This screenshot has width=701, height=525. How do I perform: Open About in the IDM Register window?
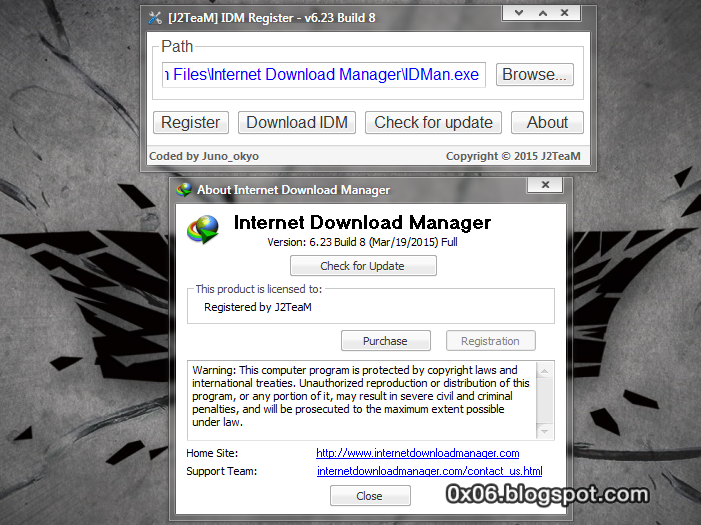[x=547, y=123]
